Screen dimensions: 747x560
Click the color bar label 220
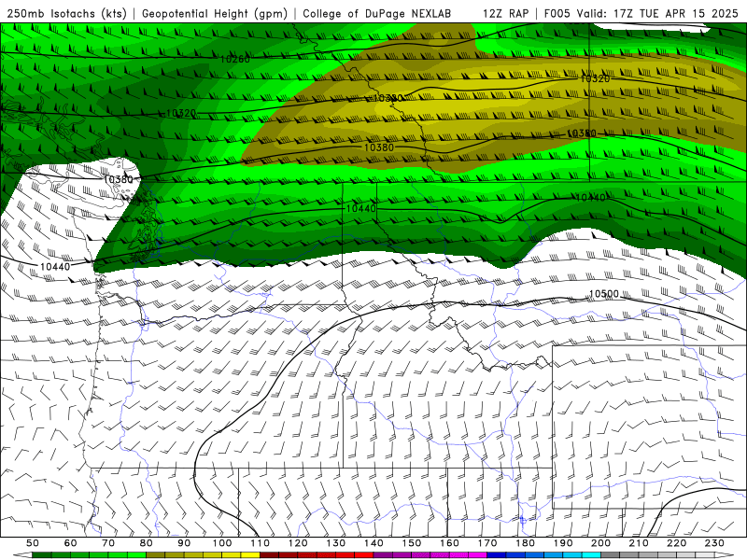[676, 543]
